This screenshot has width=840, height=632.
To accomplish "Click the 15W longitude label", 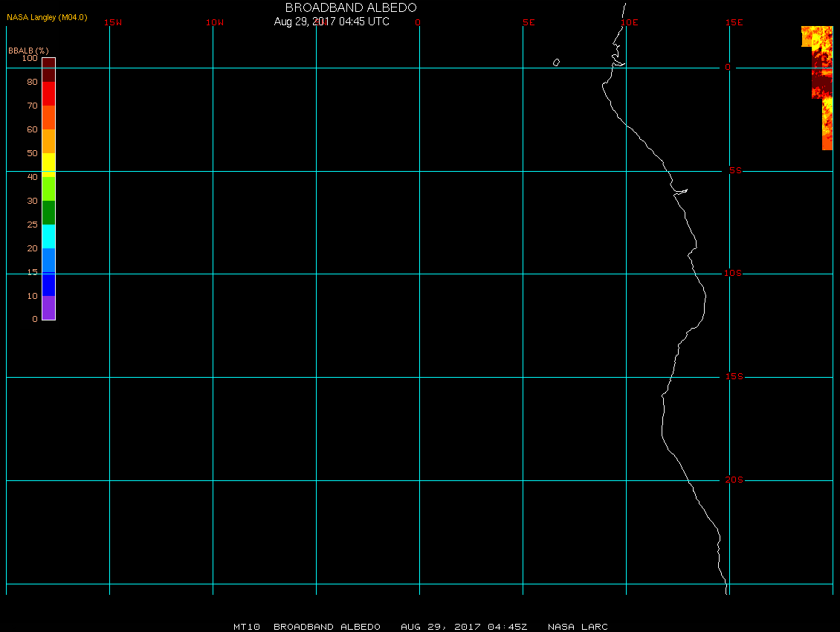I will [113, 22].
